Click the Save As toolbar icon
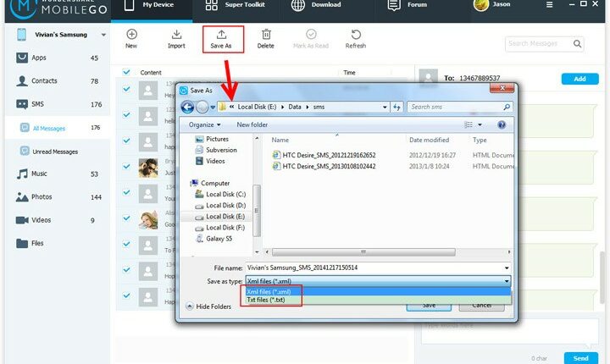 (x=221, y=35)
